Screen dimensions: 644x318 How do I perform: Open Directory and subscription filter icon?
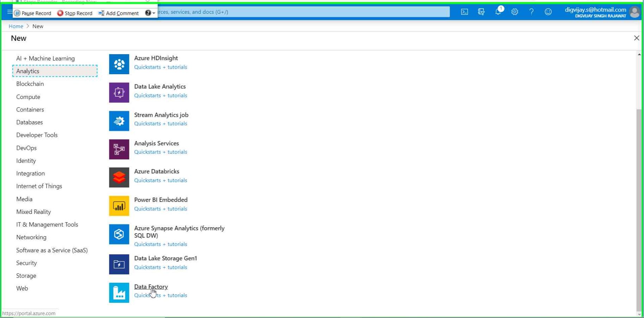[481, 12]
